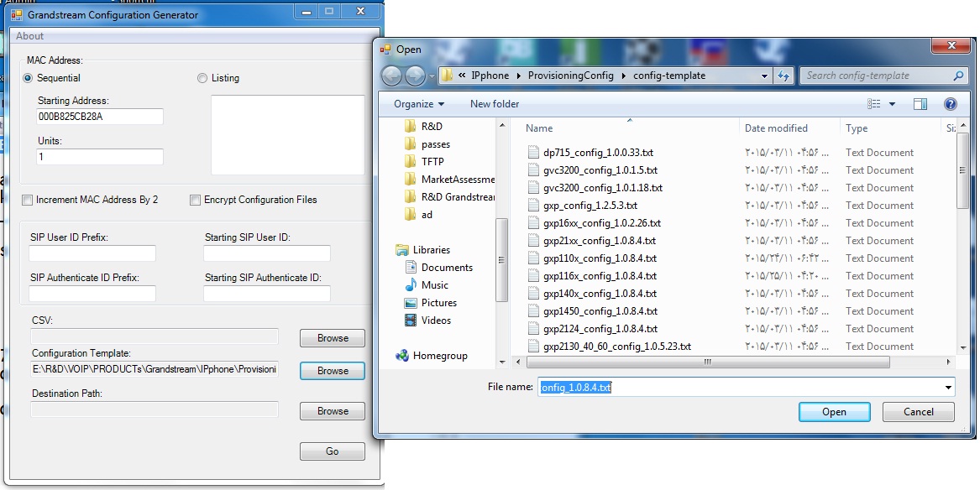Click the Grandstream Configuration Generator title icon
Screen dimensions: 980x490
click(x=17, y=14)
